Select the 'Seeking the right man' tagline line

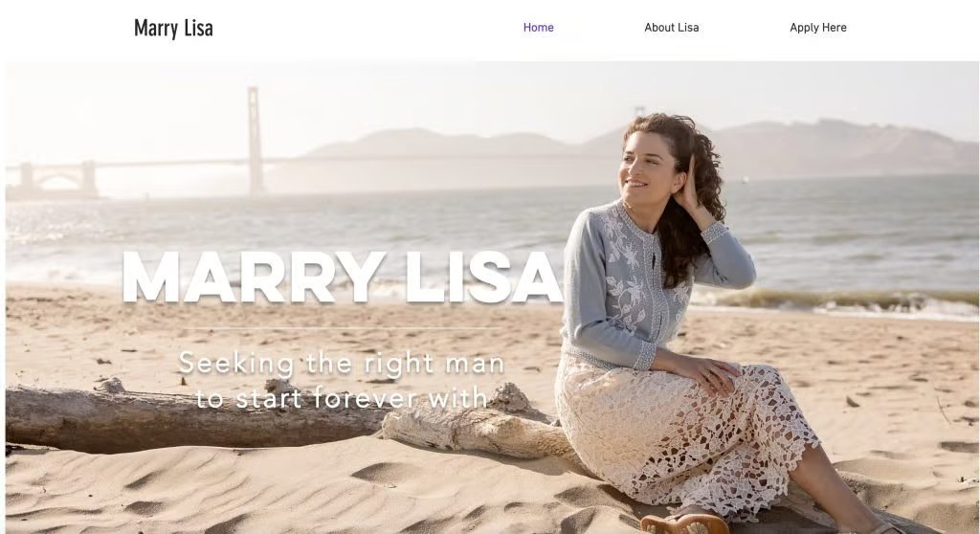click(x=342, y=363)
